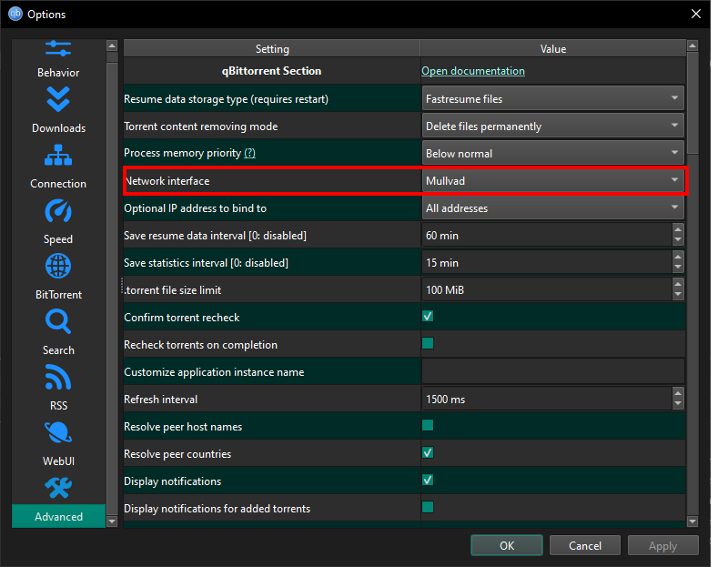Viewport: 728px width, 567px height.
Task: Increase .torrent file size limit
Action: [x=678, y=285]
